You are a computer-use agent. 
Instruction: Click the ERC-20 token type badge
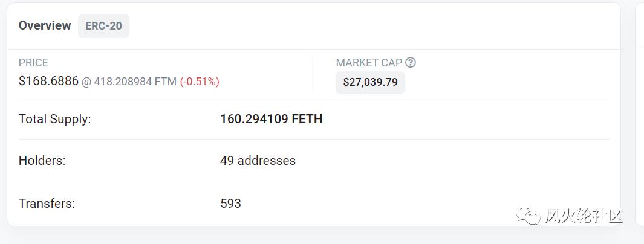pos(103,26)
